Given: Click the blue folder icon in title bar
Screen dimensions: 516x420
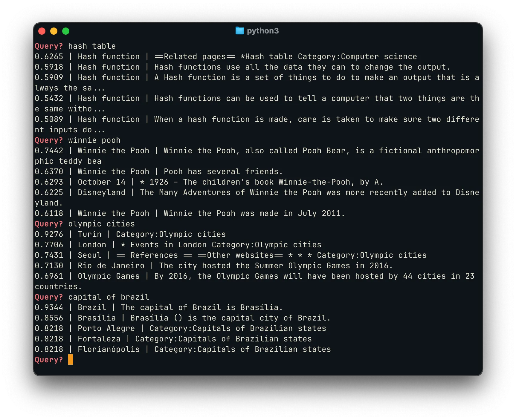Looking at the screenshot, I should click(239, 31).
